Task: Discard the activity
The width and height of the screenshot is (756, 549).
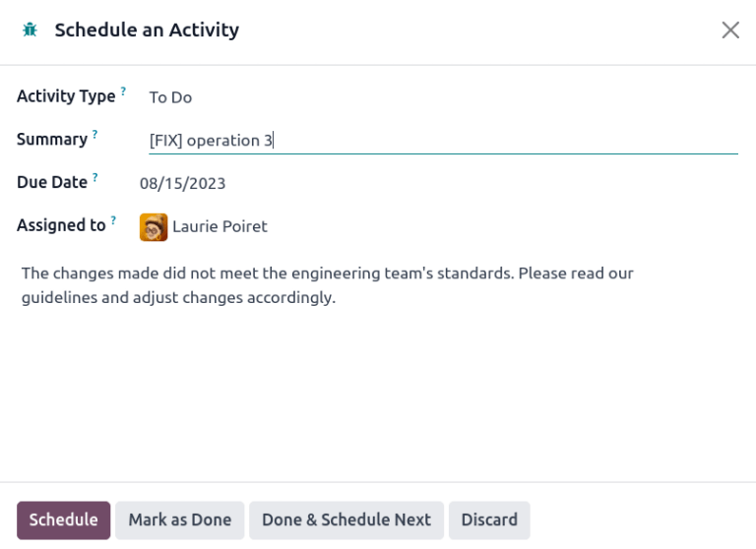Action: point(489,520)
